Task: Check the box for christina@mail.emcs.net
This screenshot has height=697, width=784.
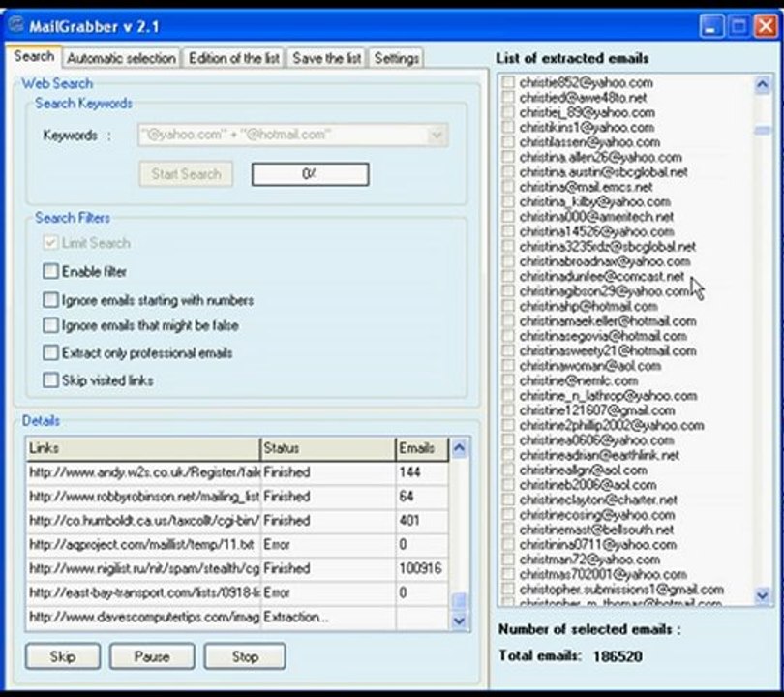Action: pyautogui.click(x=508, y=187)
